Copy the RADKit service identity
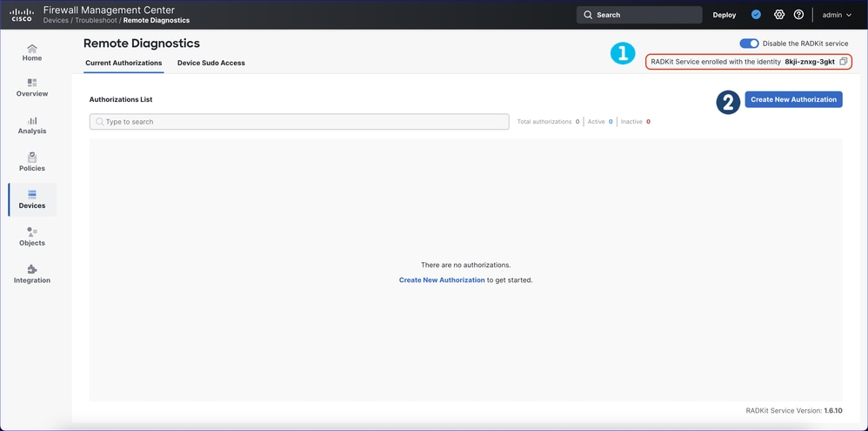868x431 pixels. (x=843, y=62)
